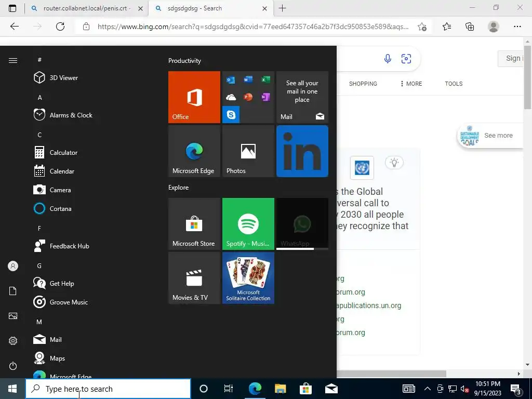The image size is (532, 399).
Task: Jump to letter group G header
Action: click(39, 266)
